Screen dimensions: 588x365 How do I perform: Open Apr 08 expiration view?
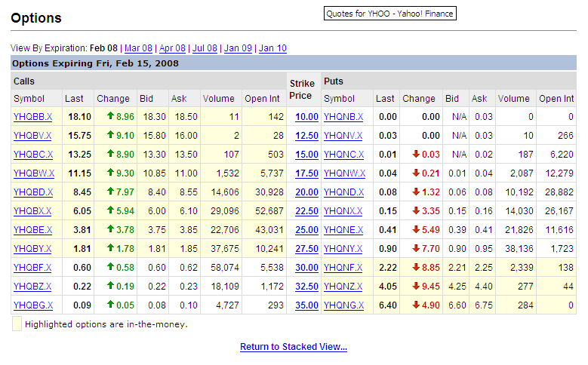[172, 48]
